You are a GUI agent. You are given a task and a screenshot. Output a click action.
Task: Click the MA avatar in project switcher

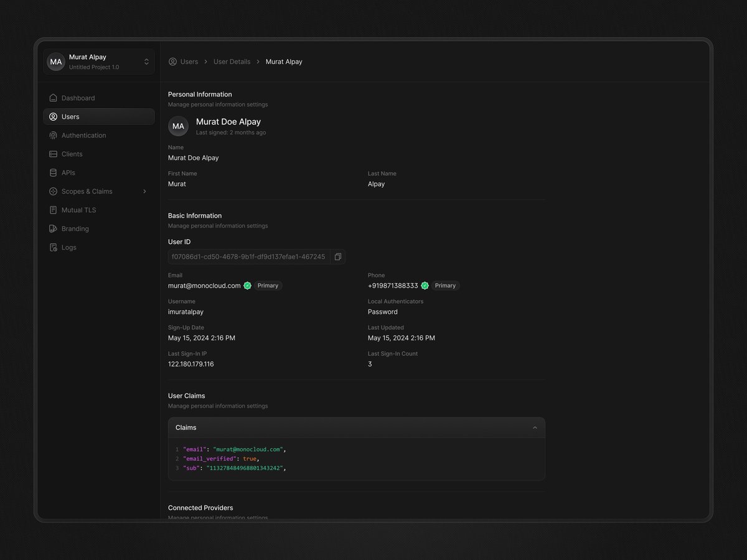(56, 62)
